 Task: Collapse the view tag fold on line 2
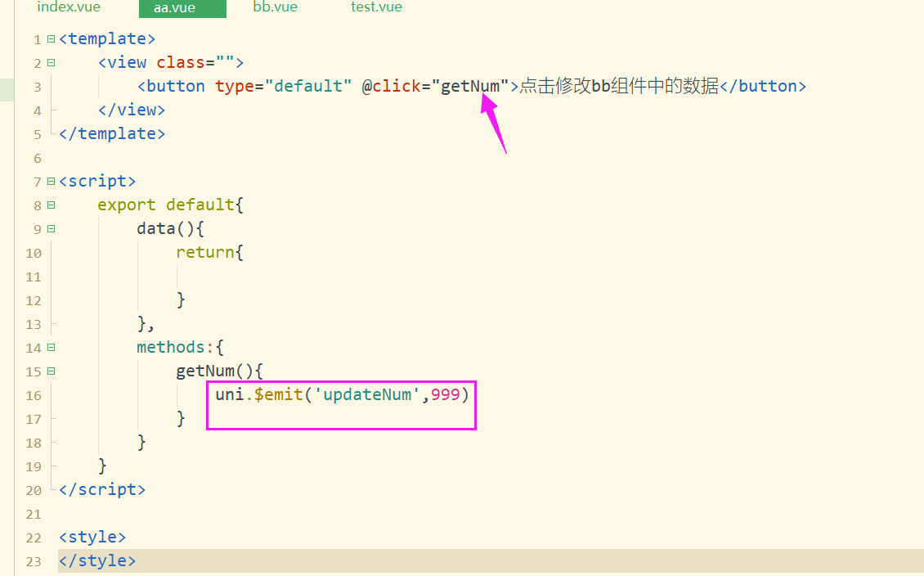click(52, 62)
